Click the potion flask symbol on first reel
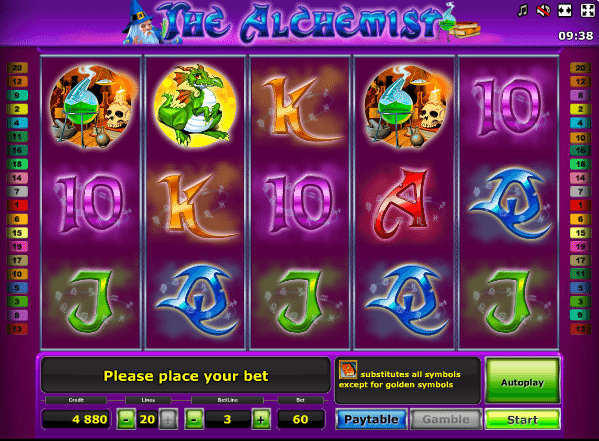This screenshot has height=441, width=599. point(91,106)
